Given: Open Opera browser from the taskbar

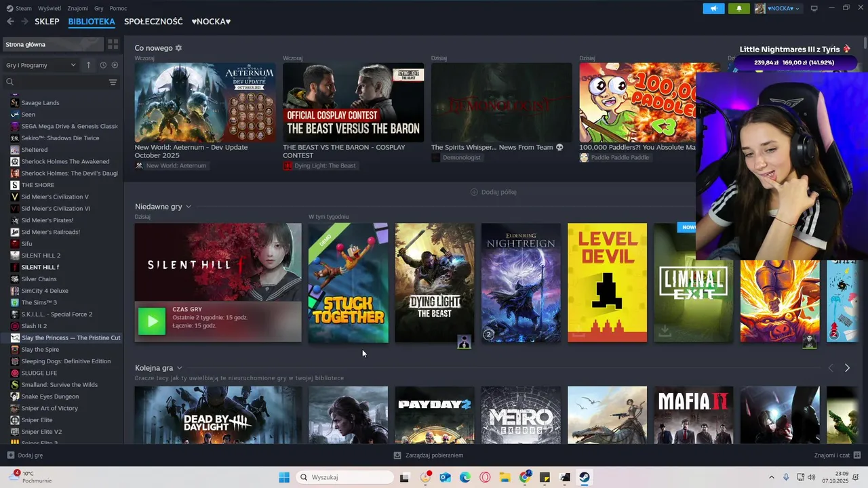Looking at the screenshot, I should tap(485, 477).
